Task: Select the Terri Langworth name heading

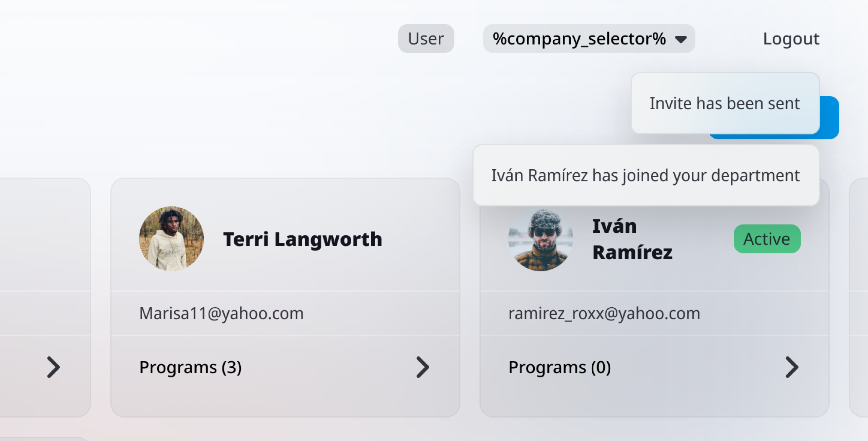Action: point(302,239)
